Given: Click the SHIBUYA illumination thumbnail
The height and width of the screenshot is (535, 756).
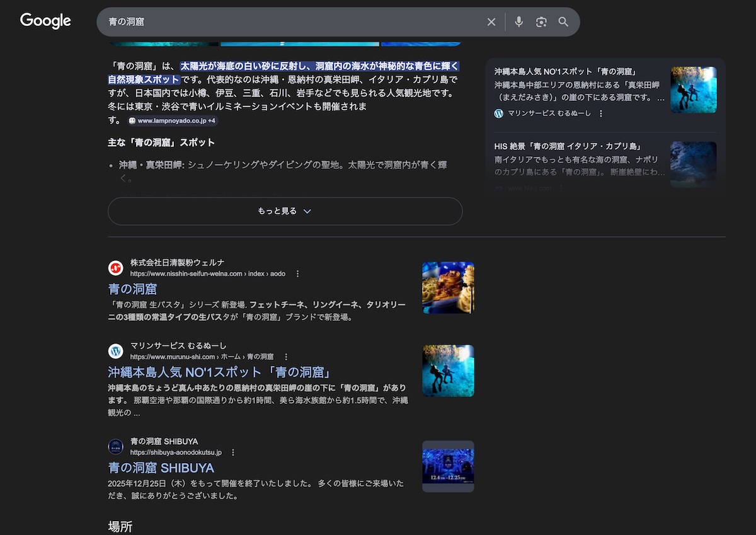Looking at the screenshot, I should 448,466.
